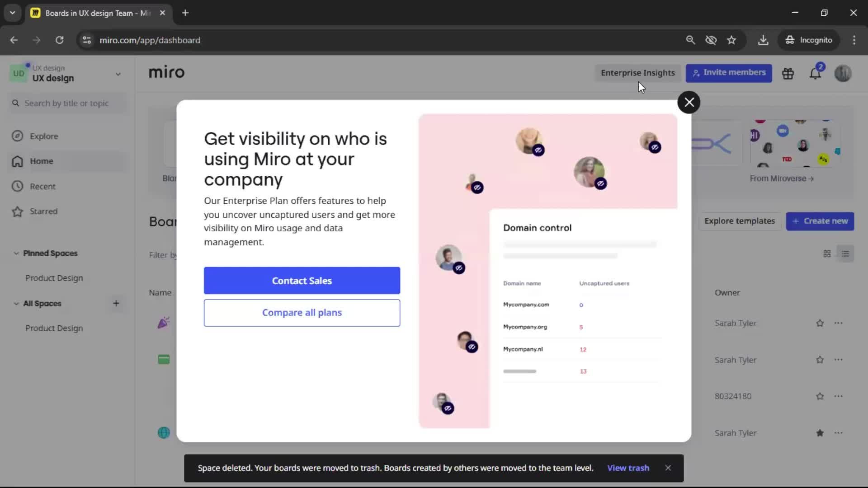This screenshot has width=868, height=488.
Task: Open more options for starred board row
Action: 839,433
